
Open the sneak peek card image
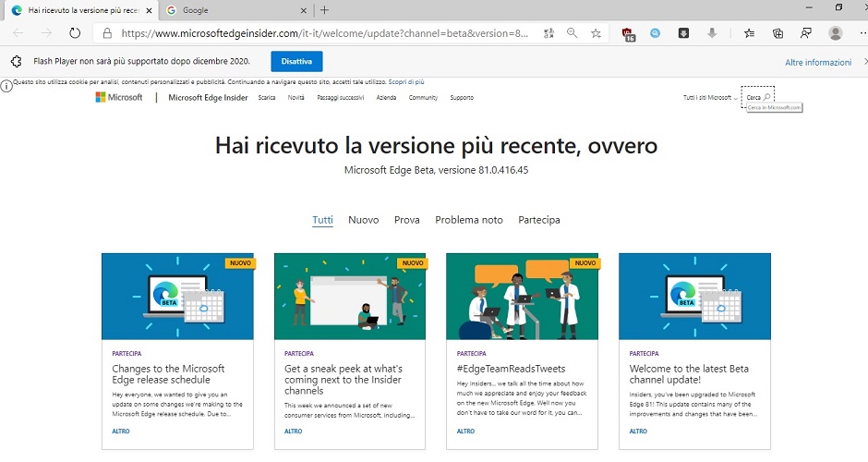point(350,297)
